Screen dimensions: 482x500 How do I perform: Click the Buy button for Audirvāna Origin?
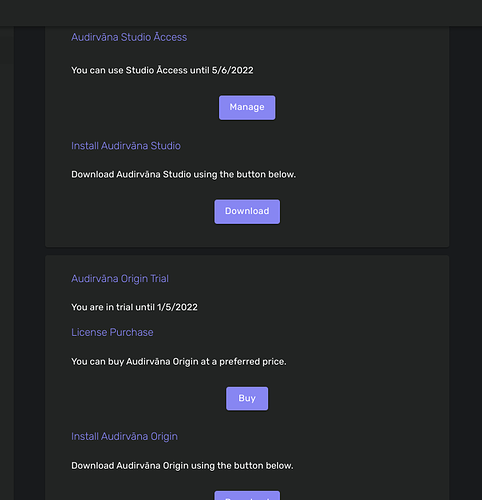pos(247,398)
